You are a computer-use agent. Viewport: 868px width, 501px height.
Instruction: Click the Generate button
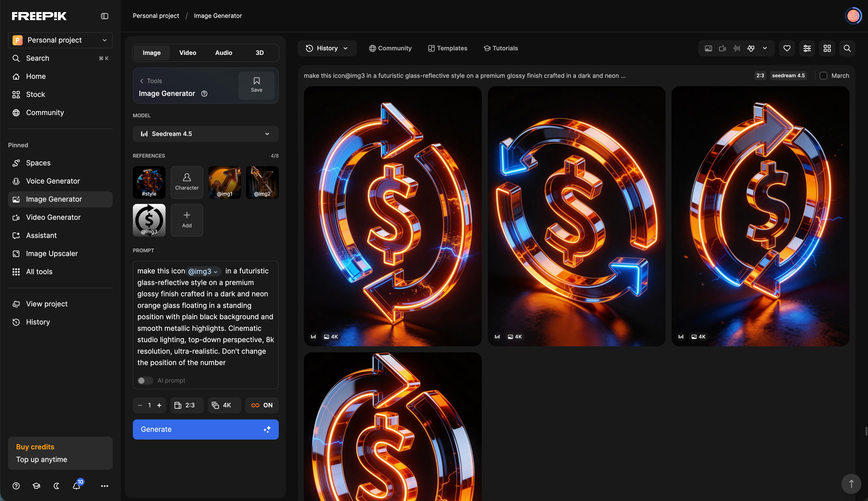tap(206, 429)
